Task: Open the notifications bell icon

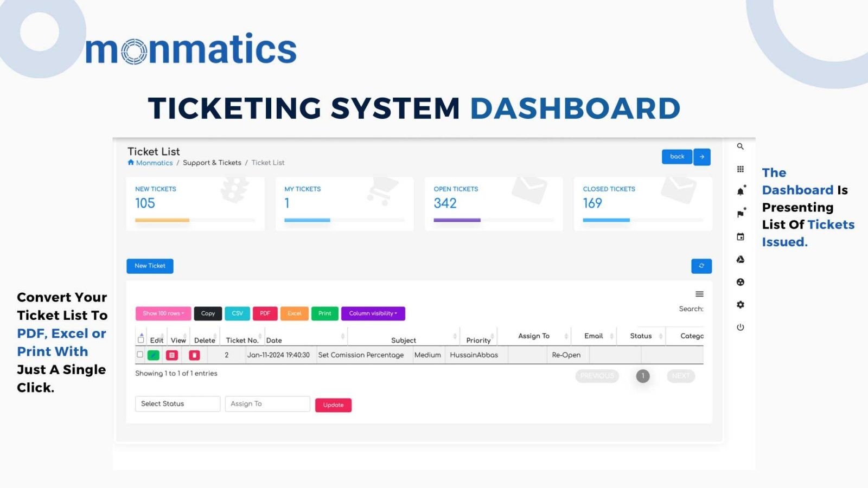Action: pos(740,191)
